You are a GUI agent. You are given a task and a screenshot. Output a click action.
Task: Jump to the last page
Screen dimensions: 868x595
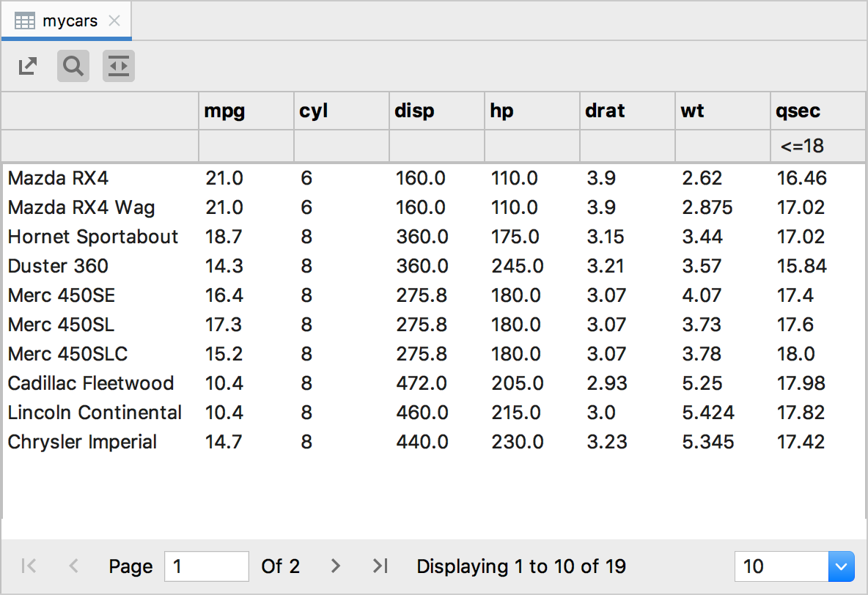pyautogui.click(x=379, y=566)
